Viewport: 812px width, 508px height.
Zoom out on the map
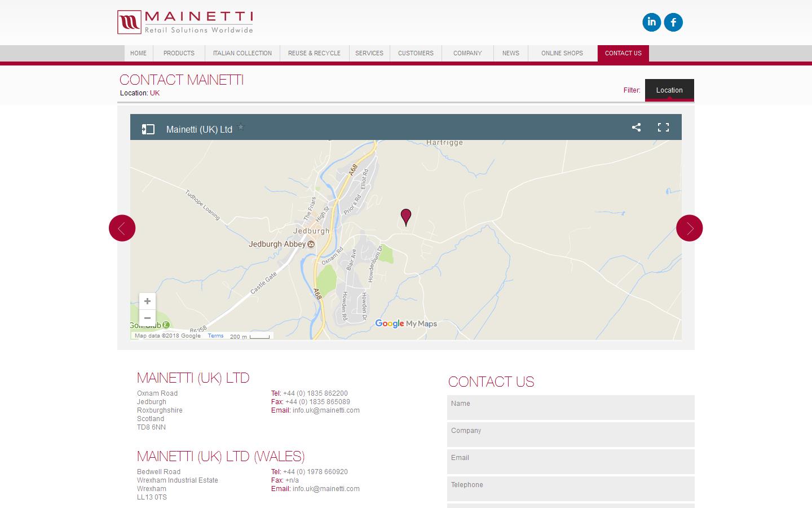click(x=147, y=318)
